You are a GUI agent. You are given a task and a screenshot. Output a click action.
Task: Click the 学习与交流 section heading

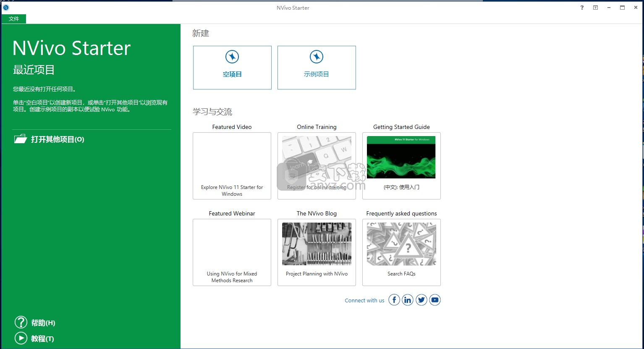212,112
